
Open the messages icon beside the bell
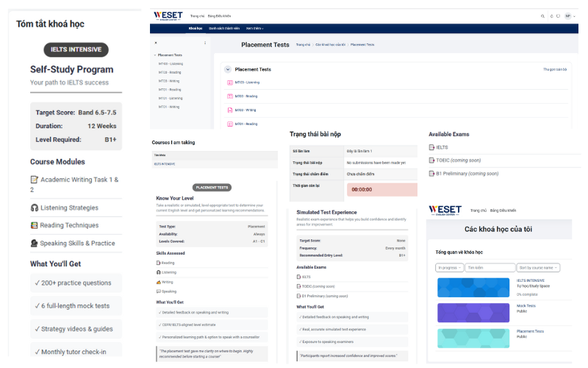[558, 16]
